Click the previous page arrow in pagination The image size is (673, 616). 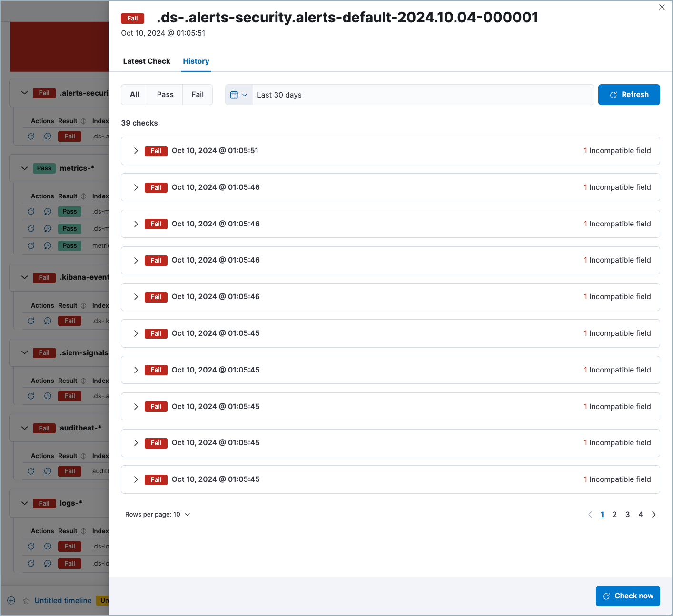590,515
